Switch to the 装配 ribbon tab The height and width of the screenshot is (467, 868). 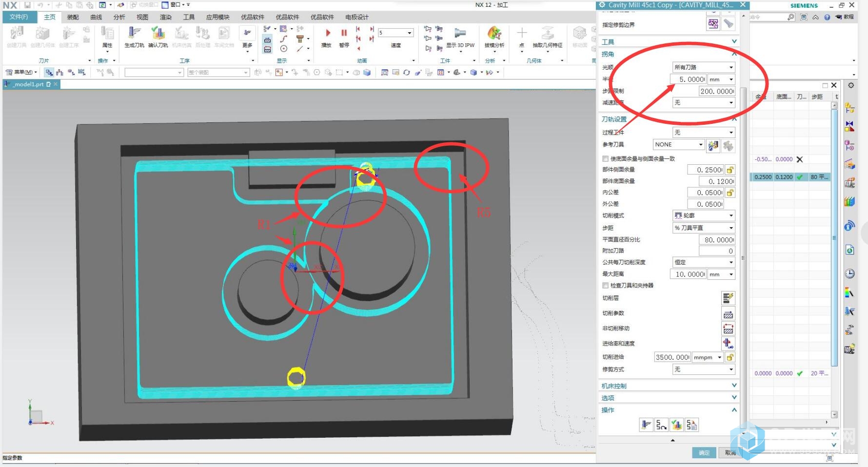[73, 17]
